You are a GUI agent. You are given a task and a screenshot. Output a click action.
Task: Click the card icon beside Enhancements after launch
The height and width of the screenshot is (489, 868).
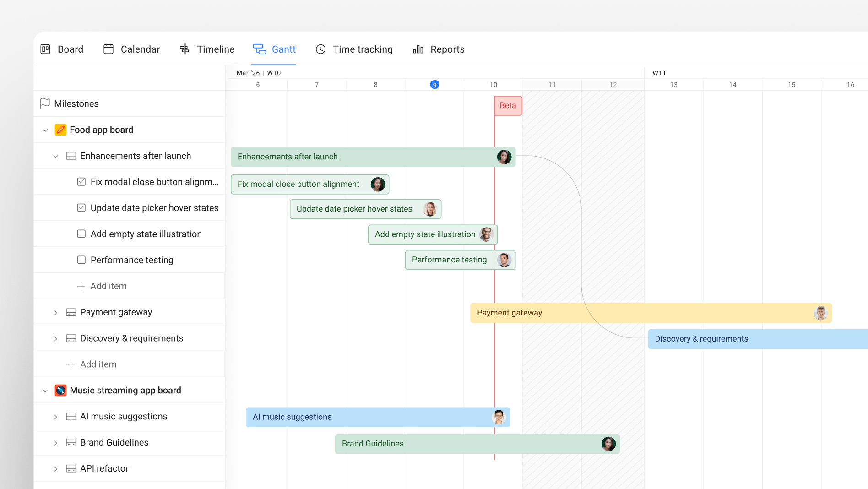pos(71,156)
